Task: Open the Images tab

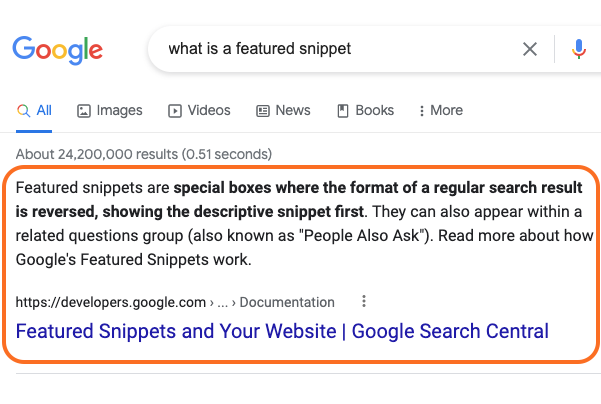Action: [x=110, y=110]
